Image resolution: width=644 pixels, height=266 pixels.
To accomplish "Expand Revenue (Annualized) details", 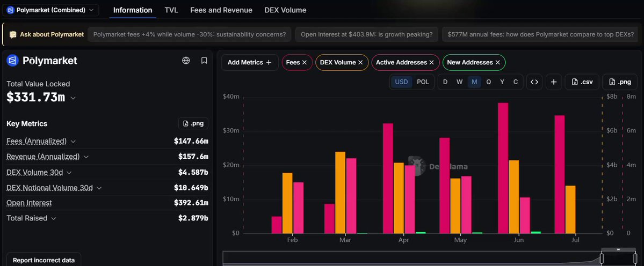I will coord(86,157).
